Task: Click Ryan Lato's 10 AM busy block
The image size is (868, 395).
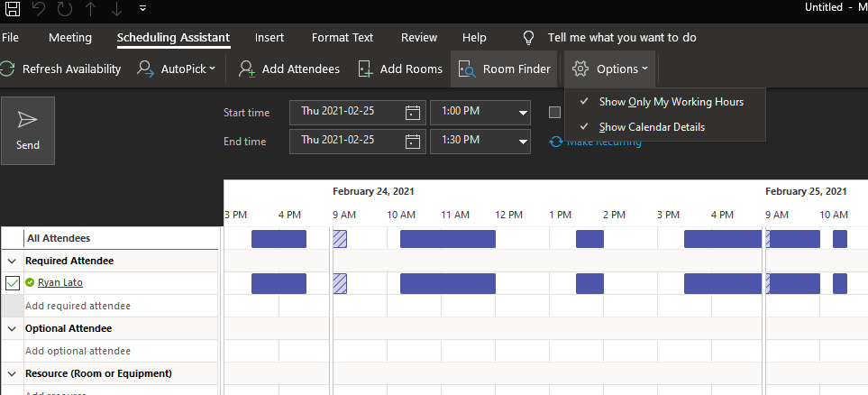Action: 448,284
